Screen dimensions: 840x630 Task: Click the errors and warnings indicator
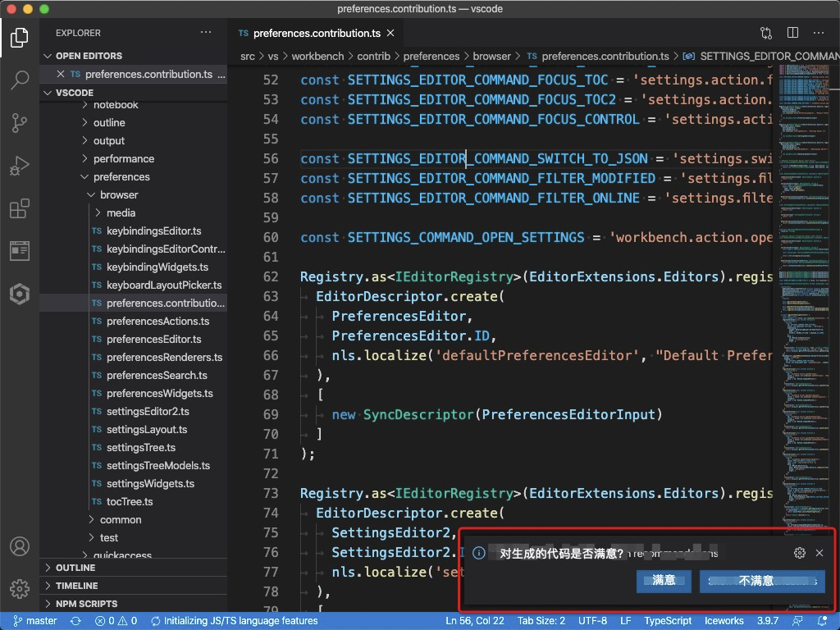click(115, 621)
